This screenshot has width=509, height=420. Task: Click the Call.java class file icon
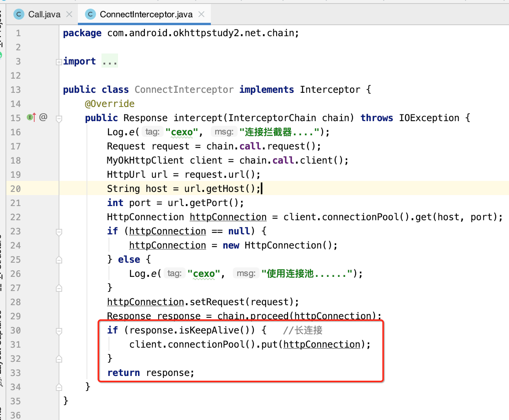pos(18,15)
